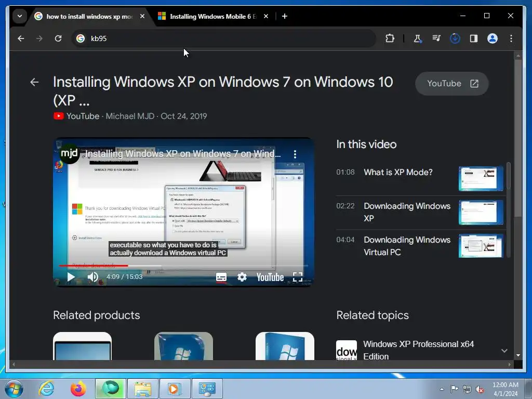Open the tab search dropdown
532x399 pixels.
pos(20,16)
